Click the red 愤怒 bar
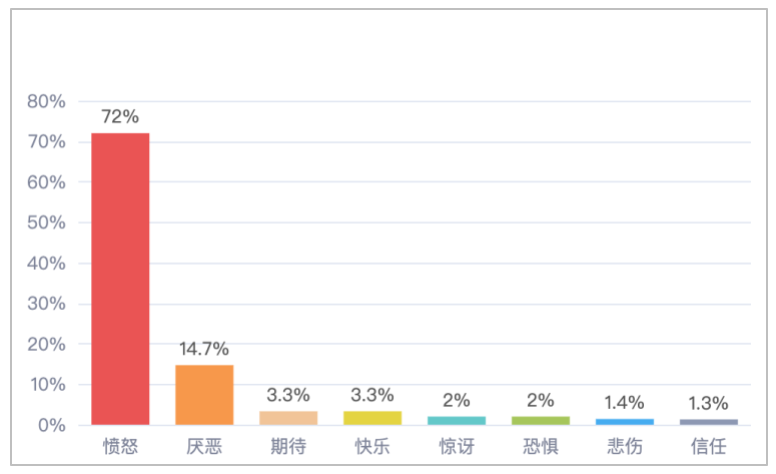This screenshot has height=474, width=776. click(x=120, y=278)
